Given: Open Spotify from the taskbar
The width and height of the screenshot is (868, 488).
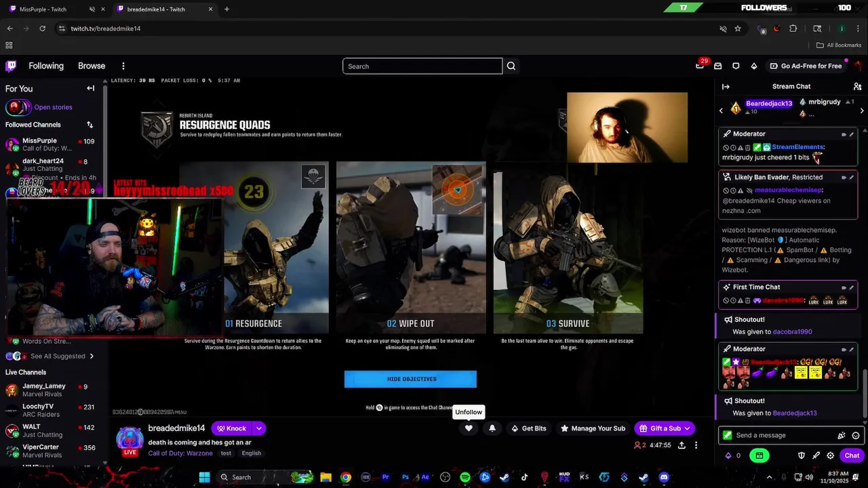Looking at the screenshot, I should pos(465,477).
